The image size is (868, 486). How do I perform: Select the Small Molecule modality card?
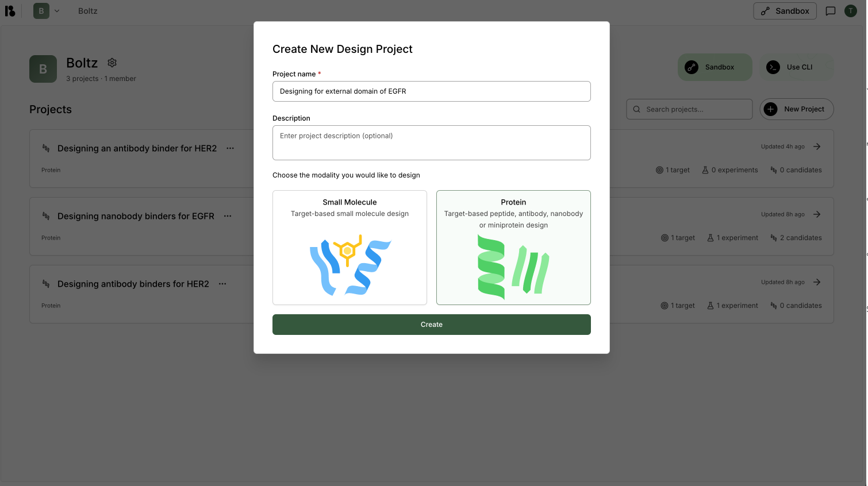coord(349,248)
